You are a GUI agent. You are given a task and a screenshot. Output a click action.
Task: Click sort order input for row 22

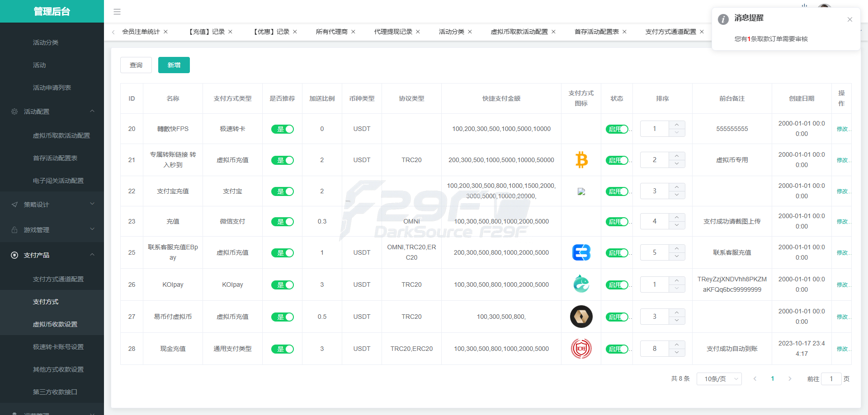(655, 191)
